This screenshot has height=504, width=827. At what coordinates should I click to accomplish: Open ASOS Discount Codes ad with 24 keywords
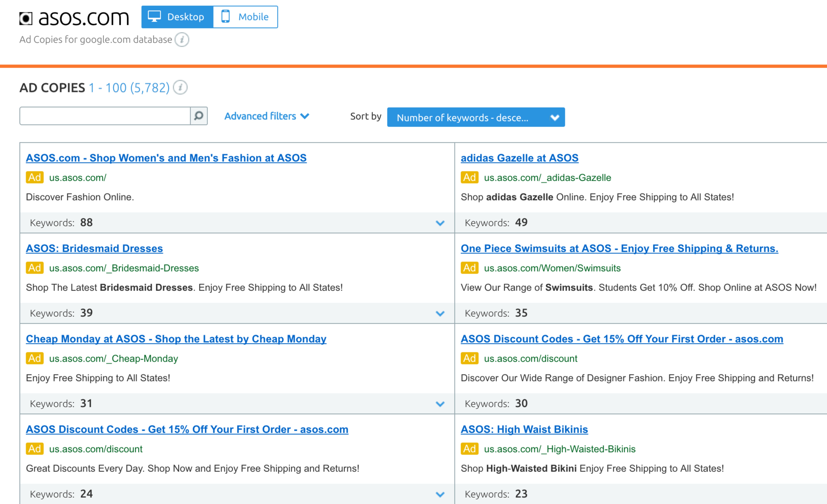pyautogui.click(x=187, y=429)
